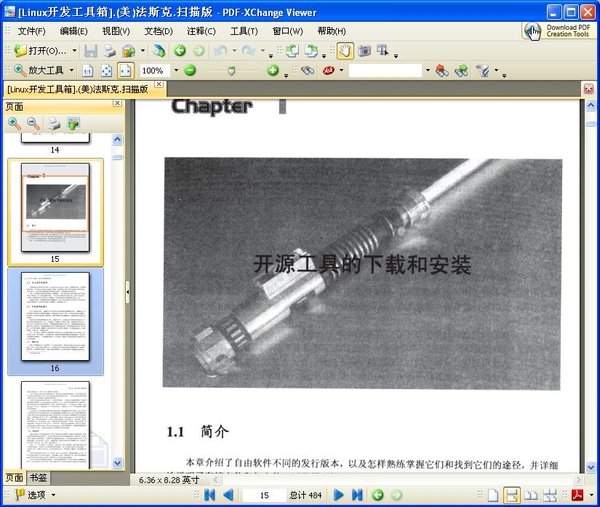
Task: Click Download PDF Creation Tools link
Action: click(558, 31)
